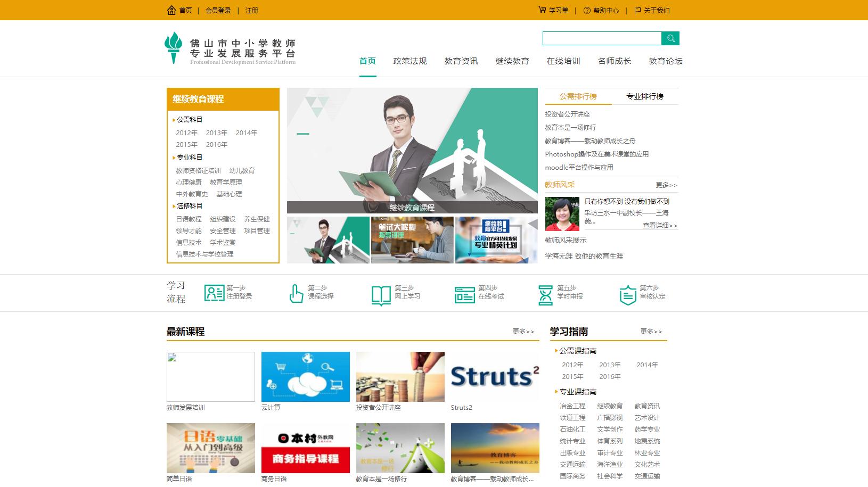Select the 专业精英计划 banner thumbnail
868x487 pixels.
click(x=496, y=240)
